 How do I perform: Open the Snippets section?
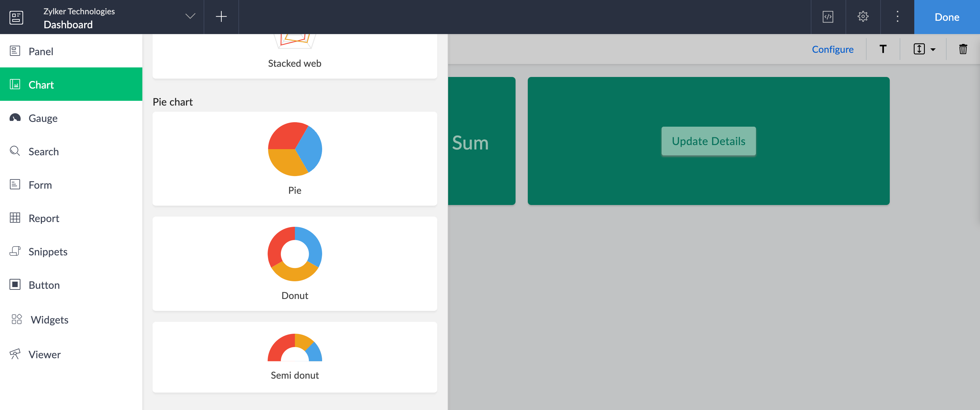[x=48, y=251]
